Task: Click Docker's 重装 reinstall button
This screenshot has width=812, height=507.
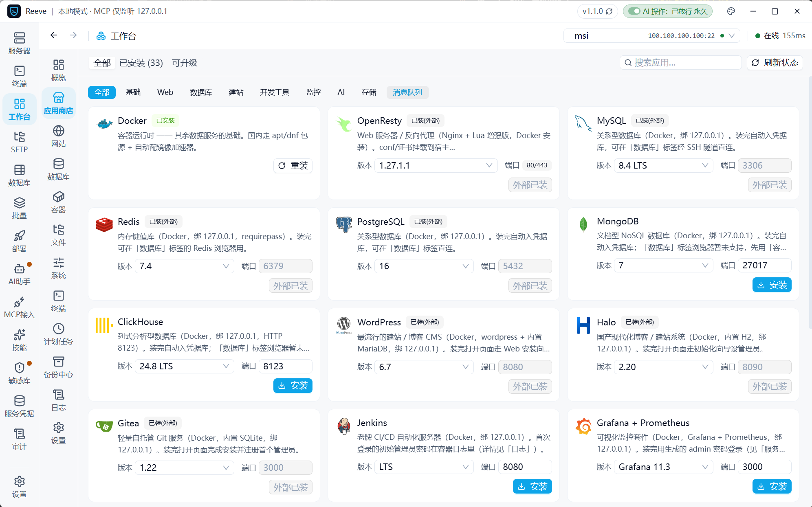Action: (x=293, y=166)
